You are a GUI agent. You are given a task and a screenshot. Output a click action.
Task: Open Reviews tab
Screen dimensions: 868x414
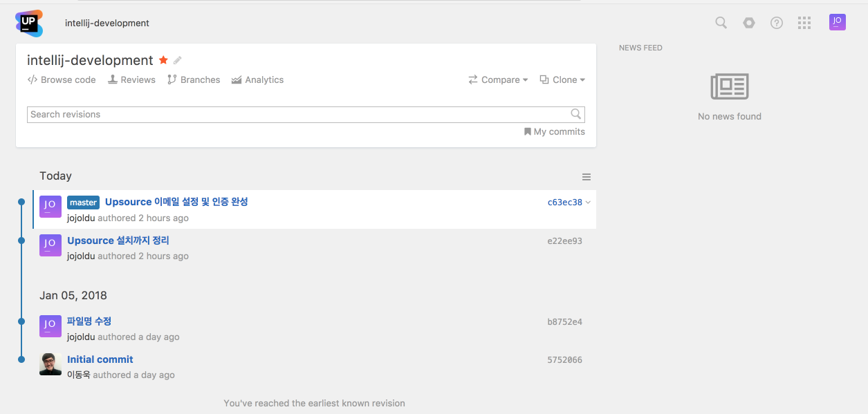(131, 79)
